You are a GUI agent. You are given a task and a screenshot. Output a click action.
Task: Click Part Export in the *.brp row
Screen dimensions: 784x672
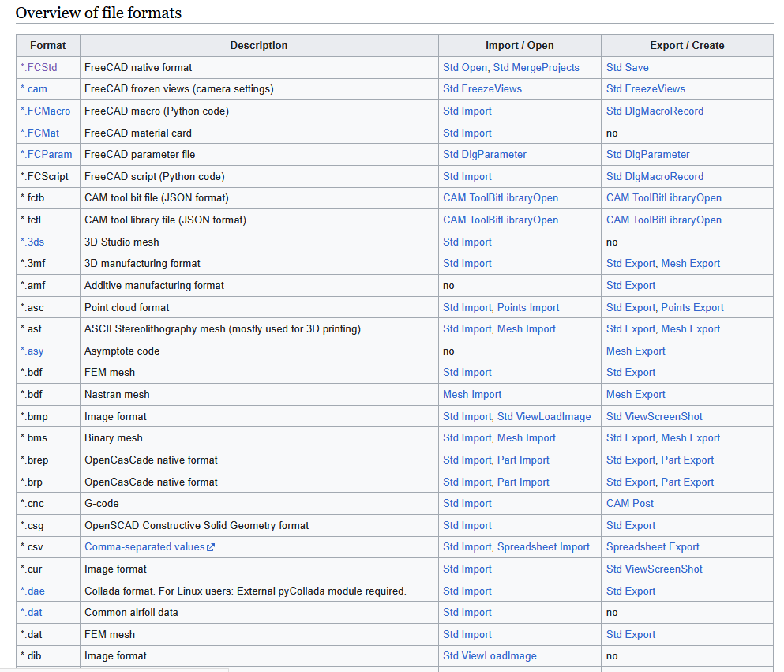[688, 482]
